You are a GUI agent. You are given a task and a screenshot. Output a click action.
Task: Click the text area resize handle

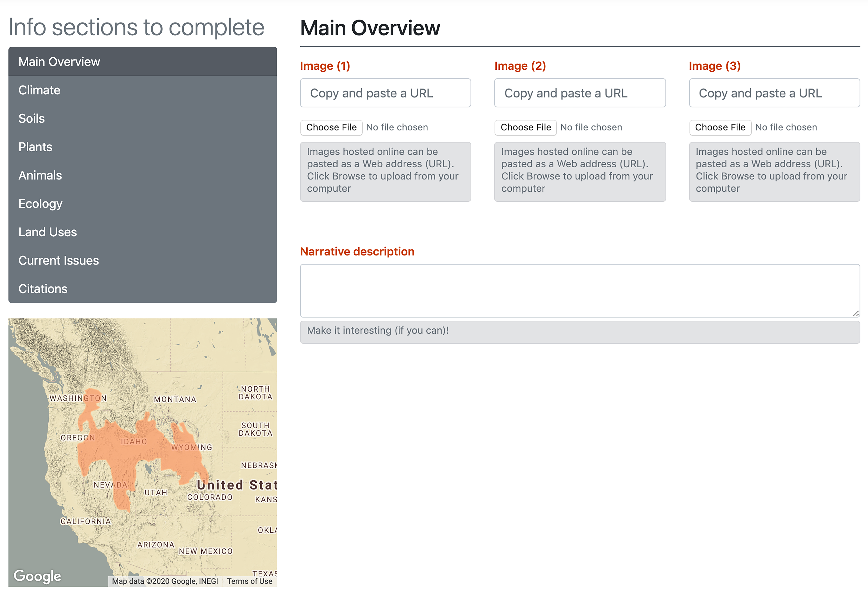coord(856,313)
